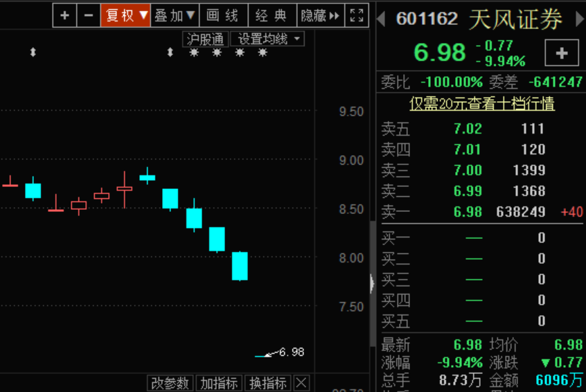586x392 pixels.
Task: Zoom out chart with minus button
Action: tap(89, 15)
